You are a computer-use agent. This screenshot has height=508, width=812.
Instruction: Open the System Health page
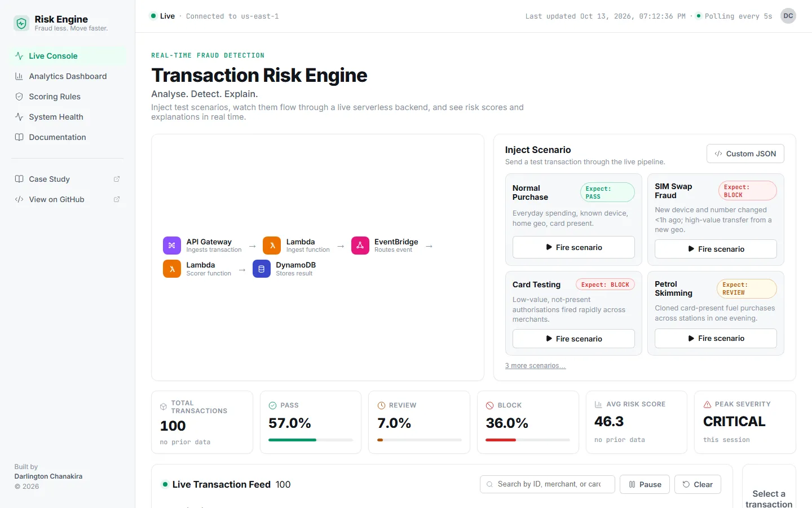(x=68, y=117)
